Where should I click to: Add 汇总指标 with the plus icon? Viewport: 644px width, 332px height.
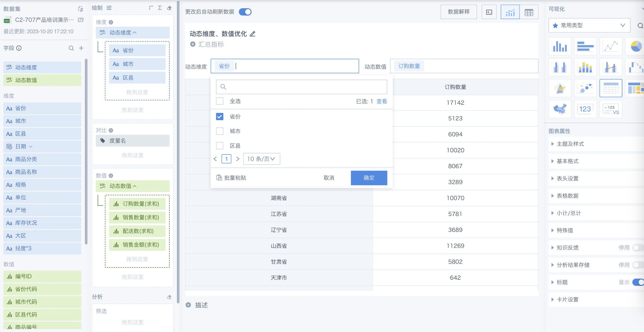[193, 44]
